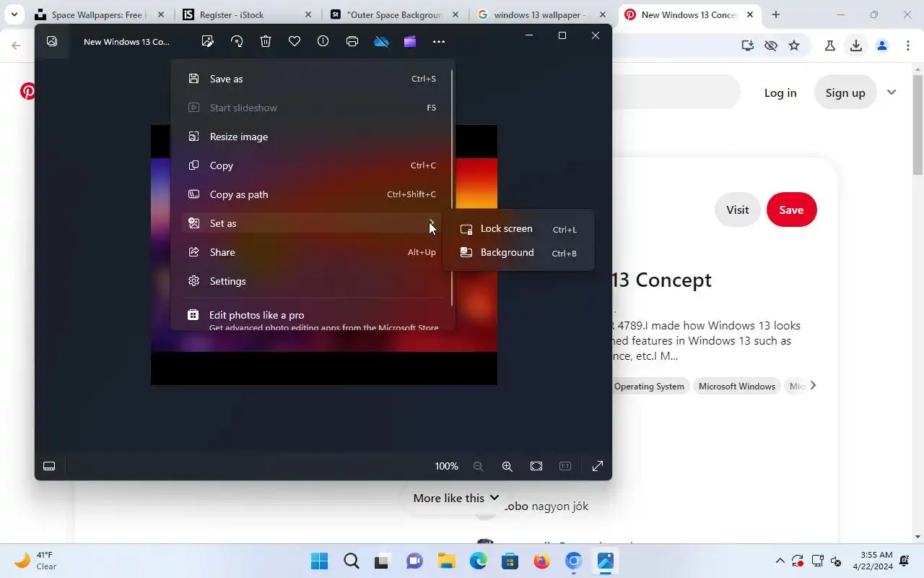Image resolution: width=924 pixels, height=578 pixels.
Task: Bookmark this page with the star icon
Action: pyautogui.click(x=794, y=46)
